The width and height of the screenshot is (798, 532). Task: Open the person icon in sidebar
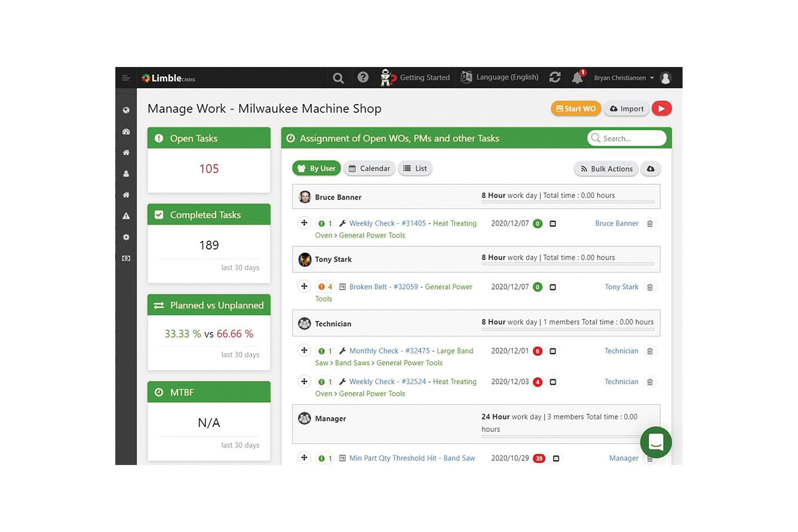126,174
